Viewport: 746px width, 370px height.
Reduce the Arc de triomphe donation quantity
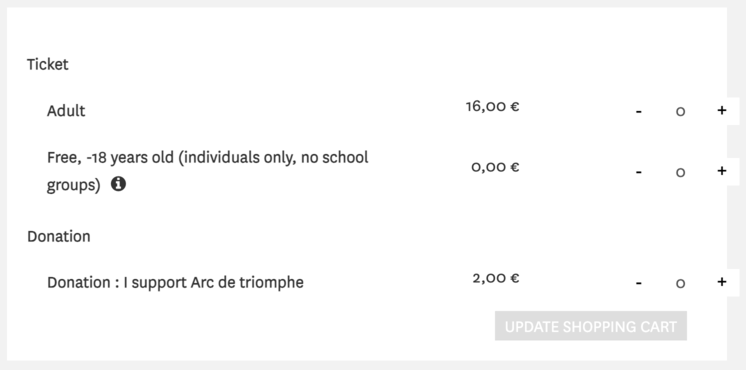(x=638, y=282)
